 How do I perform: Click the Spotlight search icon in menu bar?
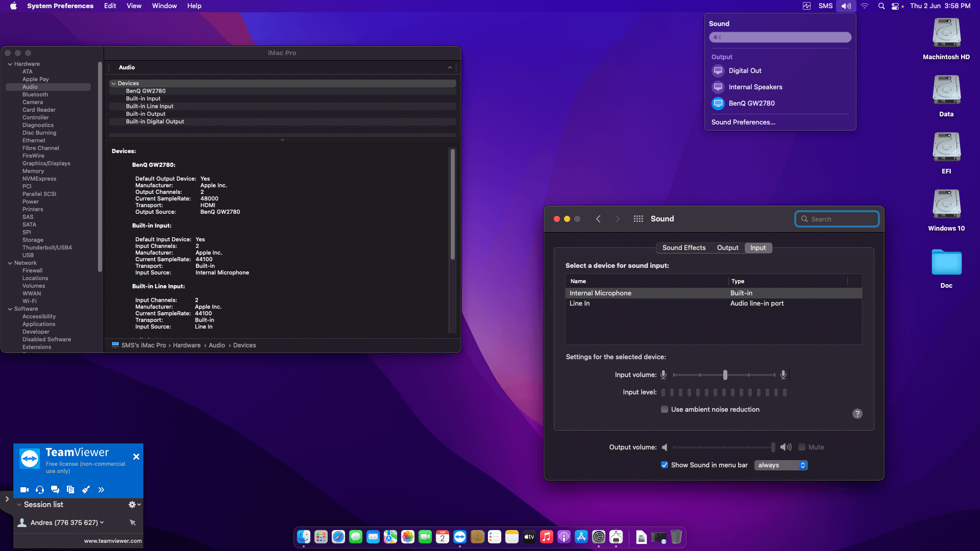pos(881,6)
